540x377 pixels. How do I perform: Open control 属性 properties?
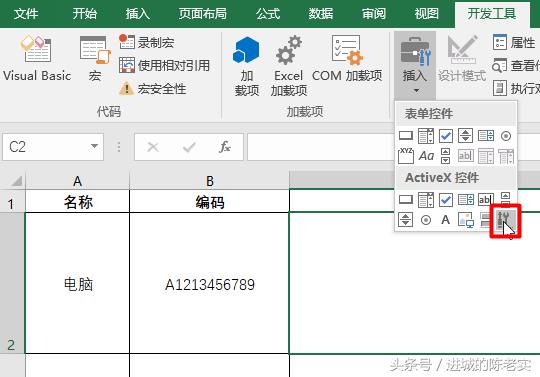click(515, 42)
